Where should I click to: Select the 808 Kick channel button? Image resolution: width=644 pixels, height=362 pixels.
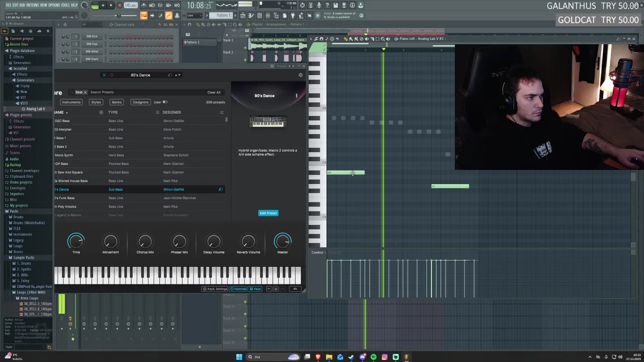(92, 36)
